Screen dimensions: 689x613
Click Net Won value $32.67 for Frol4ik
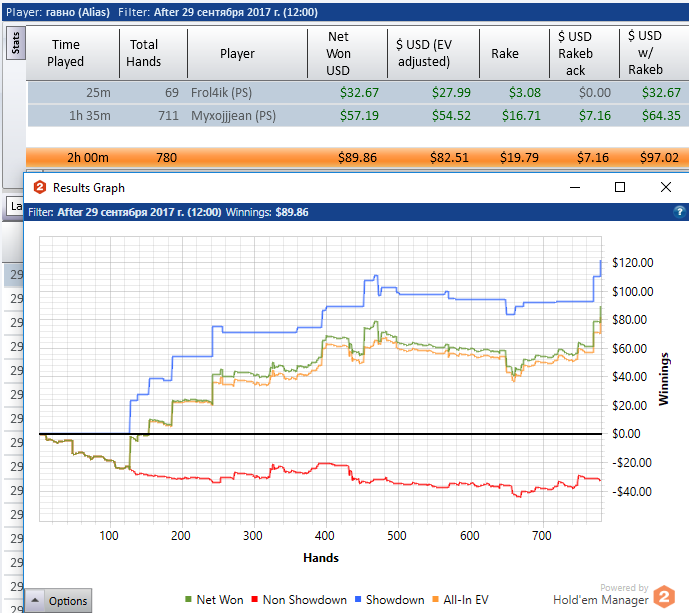click(359, 92)
